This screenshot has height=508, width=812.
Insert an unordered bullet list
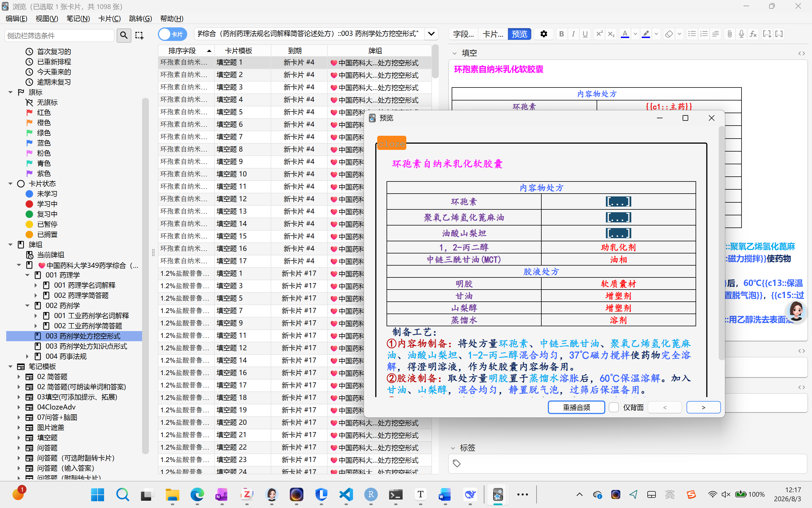[692, 34]
